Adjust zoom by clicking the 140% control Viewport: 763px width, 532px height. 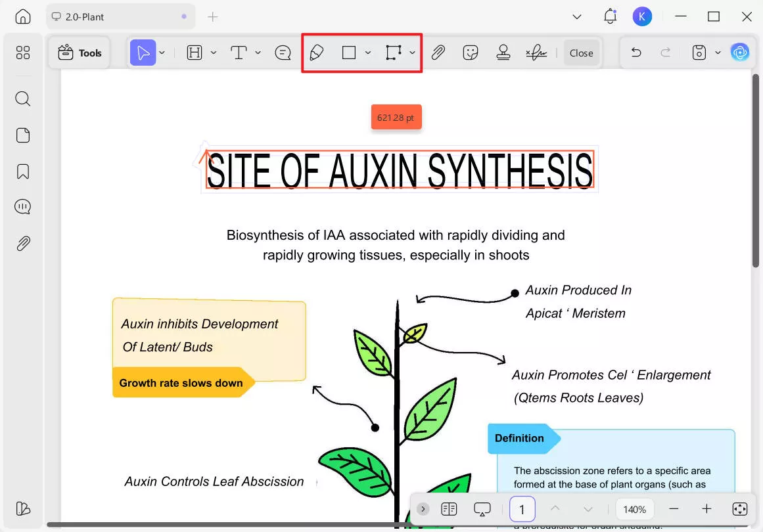(634, 508)
